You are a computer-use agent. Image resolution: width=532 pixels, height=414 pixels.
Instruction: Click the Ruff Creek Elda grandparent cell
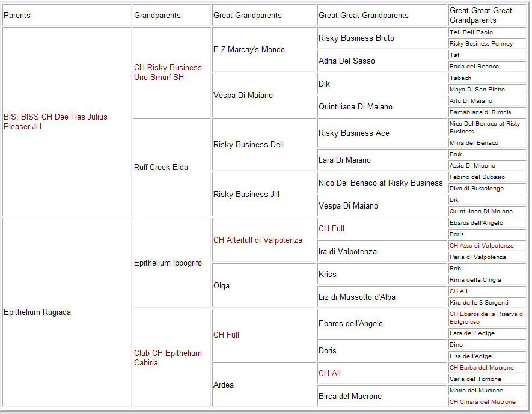pyautogui.click(x=161, y=167)
